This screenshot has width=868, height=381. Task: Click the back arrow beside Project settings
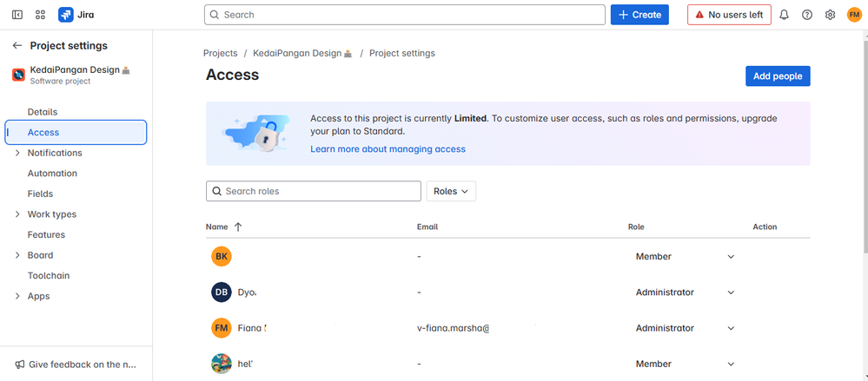tap(17, 46)
